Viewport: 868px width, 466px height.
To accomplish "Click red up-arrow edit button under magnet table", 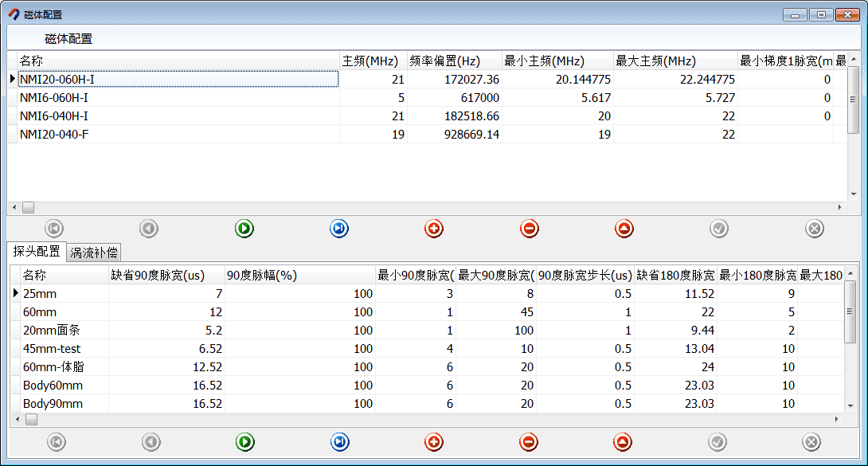I will [x=624, y=229].
